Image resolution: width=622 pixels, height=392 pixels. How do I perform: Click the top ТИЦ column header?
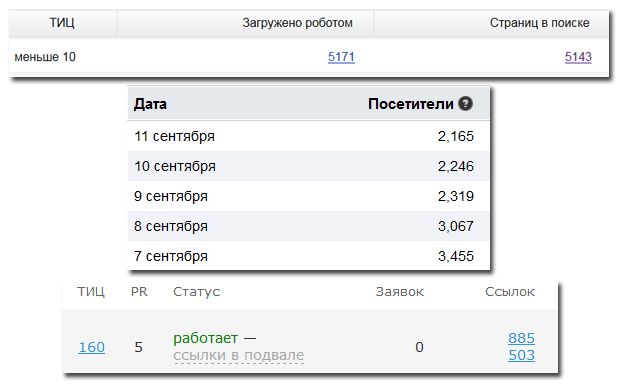pos(62,23)
